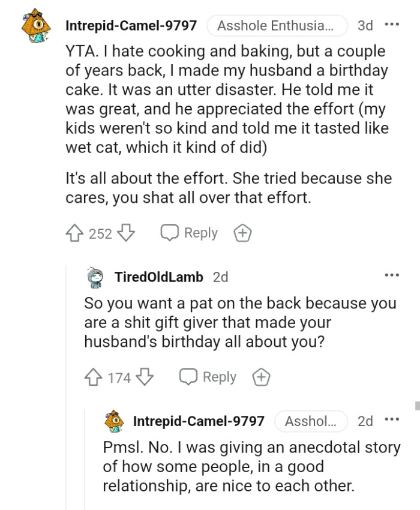
Task: Click the truncated flair on the nested reply
Action: coord(310,421)
